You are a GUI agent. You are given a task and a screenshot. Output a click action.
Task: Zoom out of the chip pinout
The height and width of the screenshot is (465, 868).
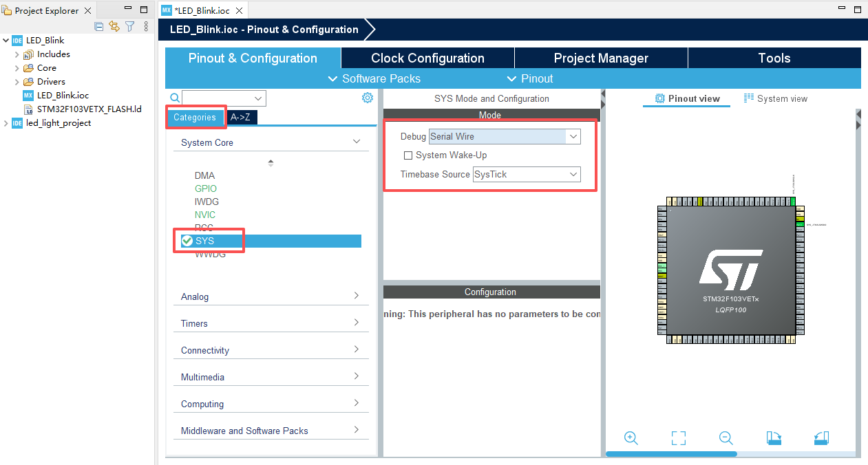tap(726, 437)
